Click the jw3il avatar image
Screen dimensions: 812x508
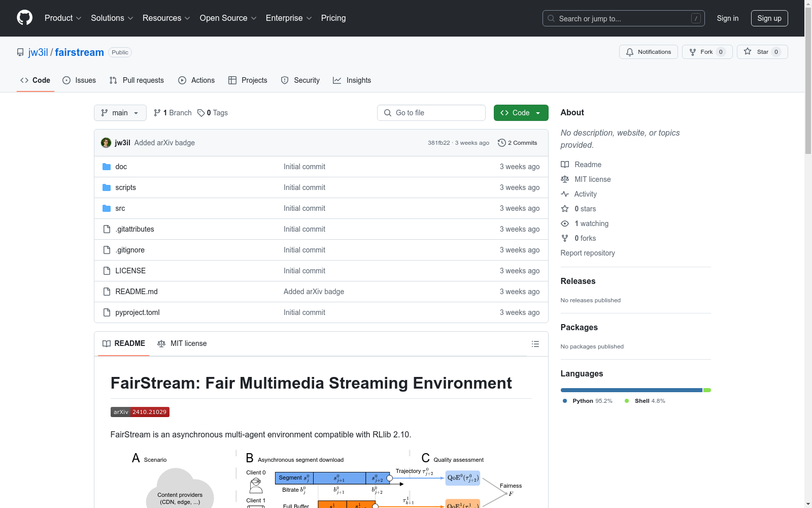[106, 143]
